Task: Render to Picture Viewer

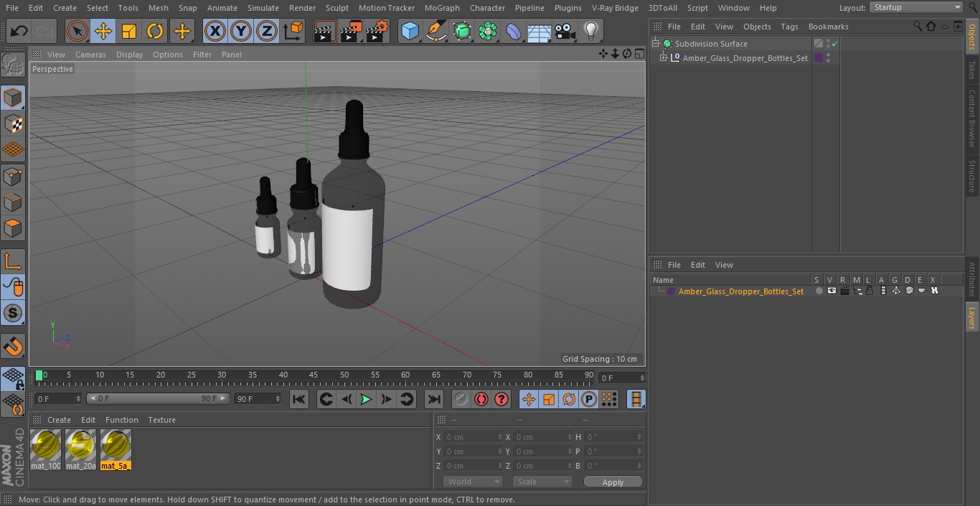Action: [352, 32]
